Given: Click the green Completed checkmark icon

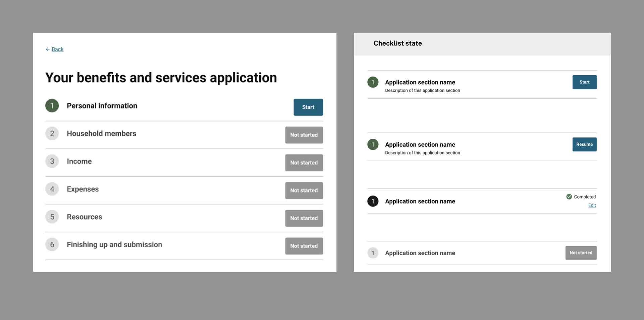Looking at the screenshot, I should pos(569,197).
